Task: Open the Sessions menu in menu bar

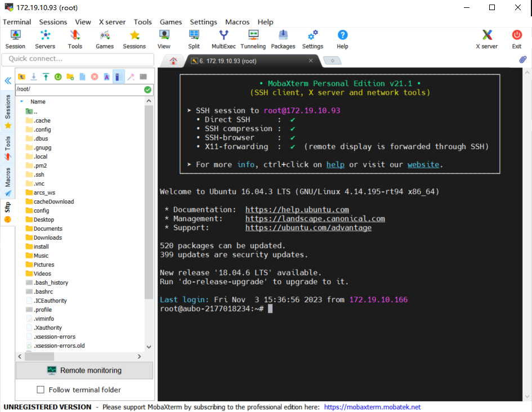Action: click(53, 22)
